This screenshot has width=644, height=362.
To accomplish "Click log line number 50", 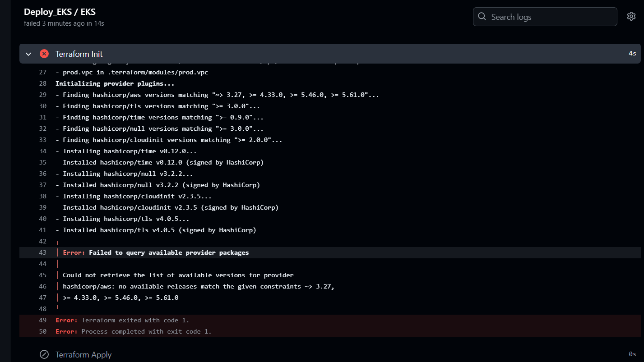I will [x=43, y=331].
